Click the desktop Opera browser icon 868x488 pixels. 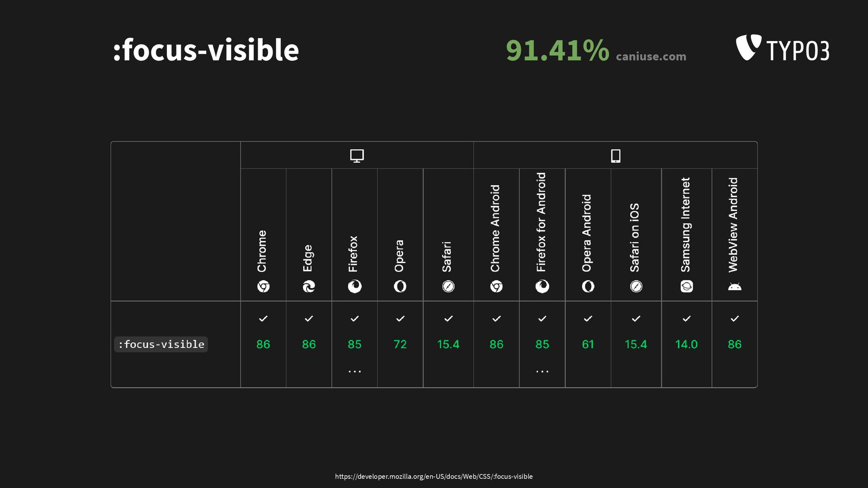(x=400, y=286)
